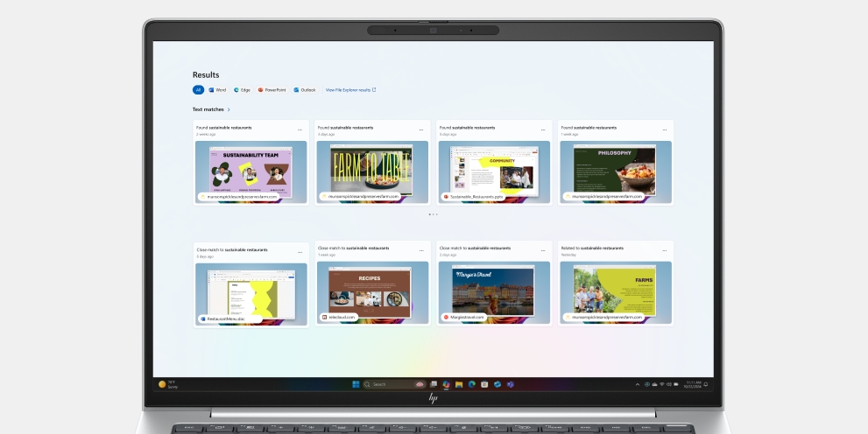Filter results by Outlook

click(305, 90)
